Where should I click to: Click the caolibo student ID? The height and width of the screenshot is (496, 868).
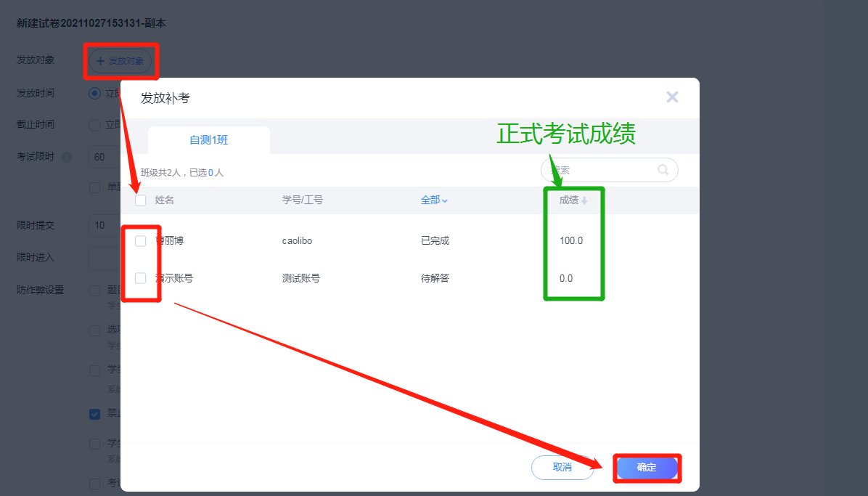coord(298,241)
